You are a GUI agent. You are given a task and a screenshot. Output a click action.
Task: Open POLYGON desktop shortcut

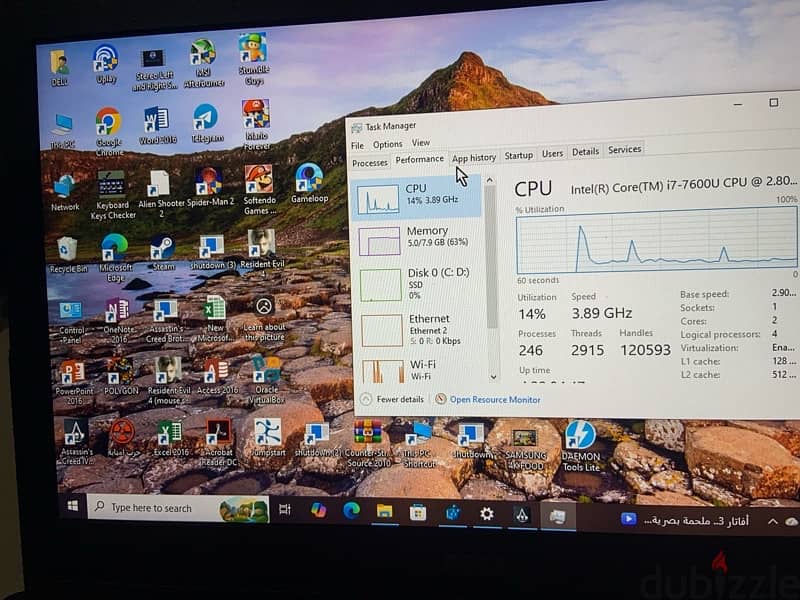(121, 378)
